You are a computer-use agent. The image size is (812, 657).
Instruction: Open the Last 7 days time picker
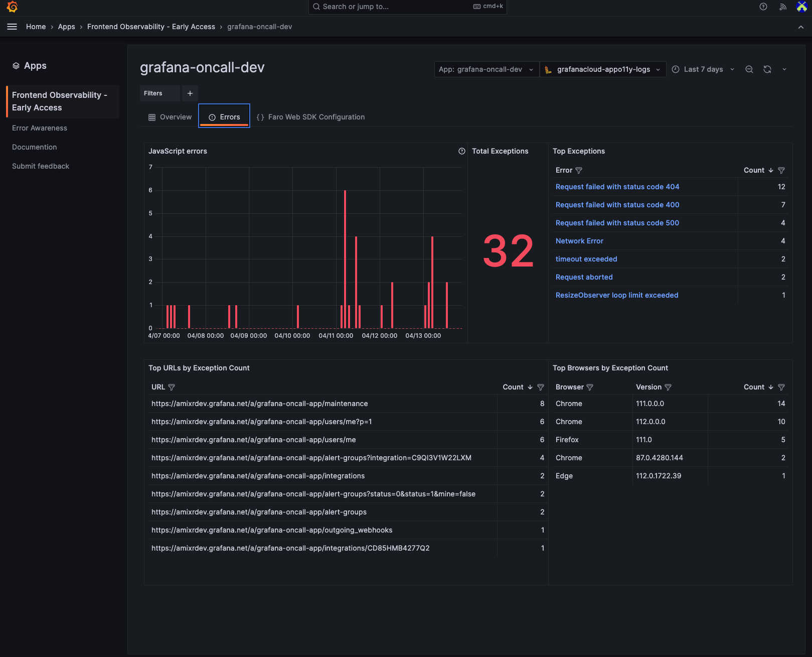(702, 69)
